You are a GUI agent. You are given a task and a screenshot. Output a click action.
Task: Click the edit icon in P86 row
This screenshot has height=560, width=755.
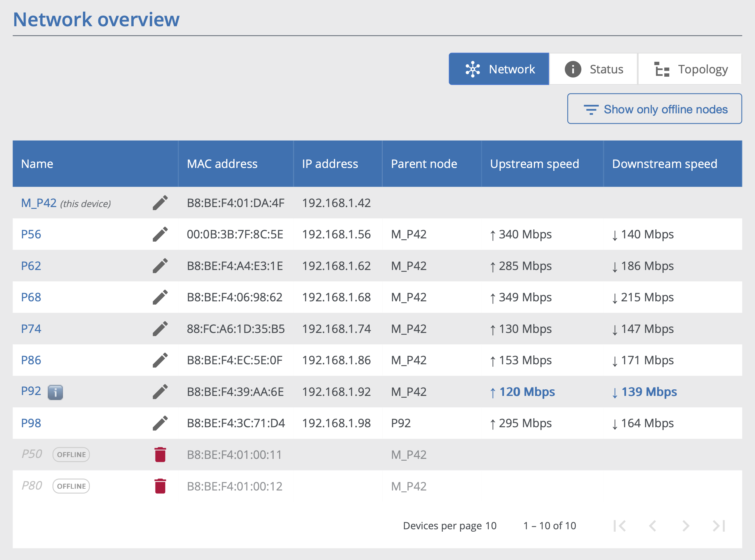(160, 360)
